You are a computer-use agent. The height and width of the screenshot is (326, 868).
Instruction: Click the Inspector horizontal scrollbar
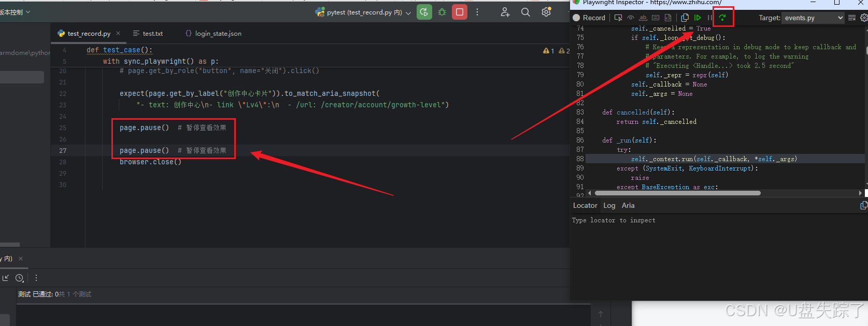click(x=678, y=193)
